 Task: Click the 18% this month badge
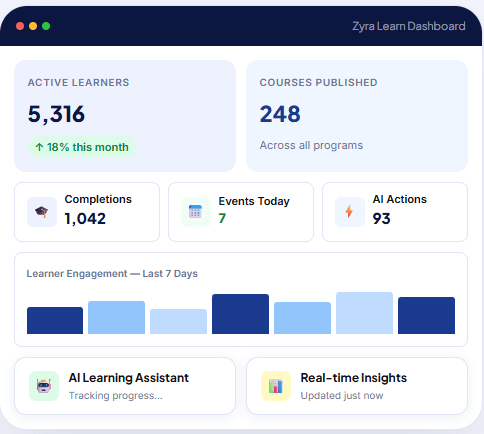(82, 147)
